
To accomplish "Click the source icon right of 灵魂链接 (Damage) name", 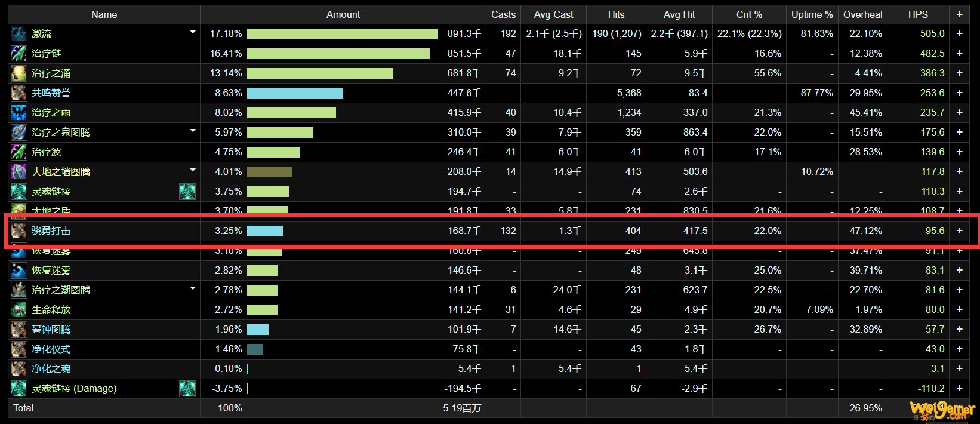I will point(187,389).
